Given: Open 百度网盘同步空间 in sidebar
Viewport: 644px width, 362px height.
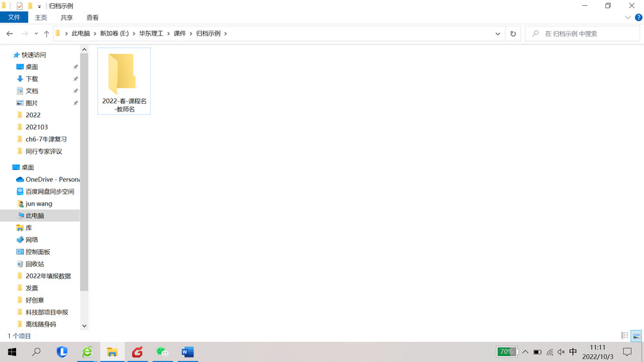Looking at the screenshot, I should [x=50, y=192].
